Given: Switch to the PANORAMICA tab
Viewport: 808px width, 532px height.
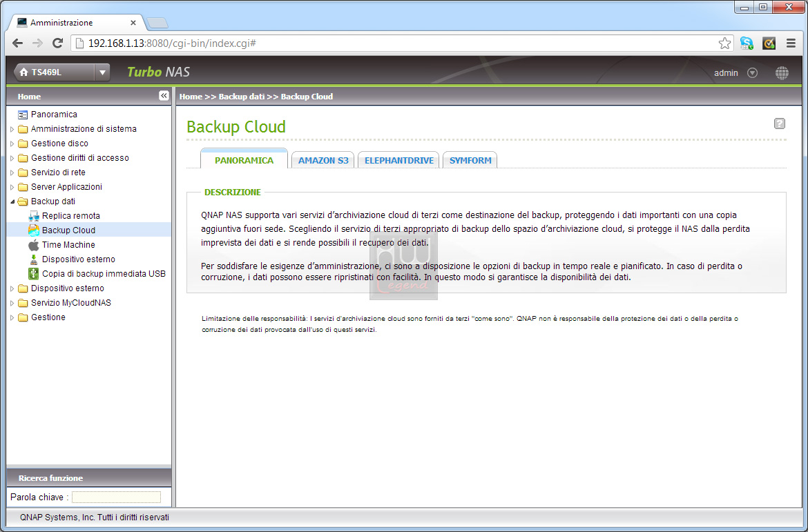Looking at the screenshot, I should point(244,159).
